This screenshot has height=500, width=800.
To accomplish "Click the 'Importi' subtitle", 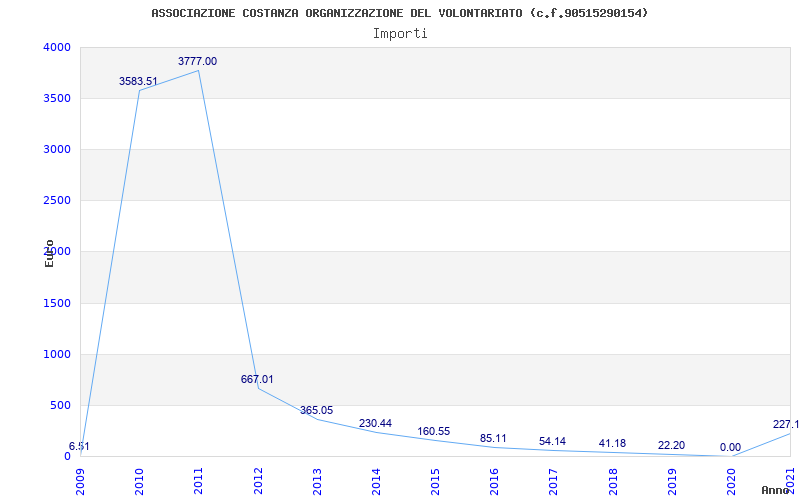I will click(x=400, y=33).
